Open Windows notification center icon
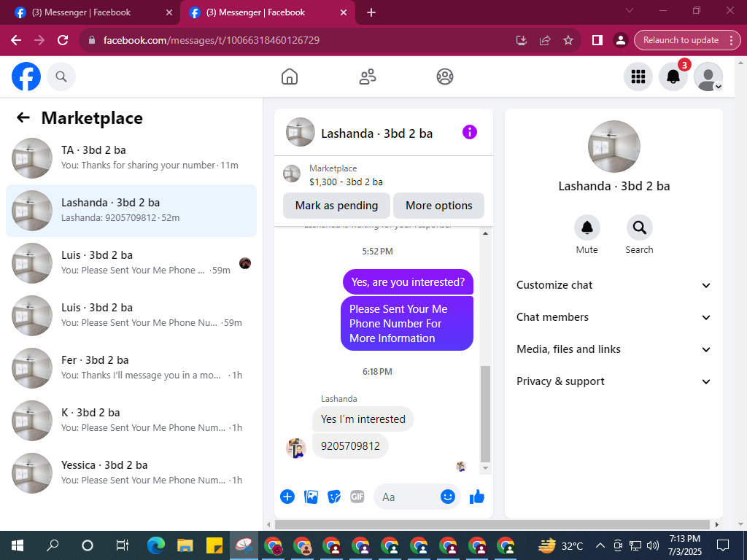 tap(723, 545)
